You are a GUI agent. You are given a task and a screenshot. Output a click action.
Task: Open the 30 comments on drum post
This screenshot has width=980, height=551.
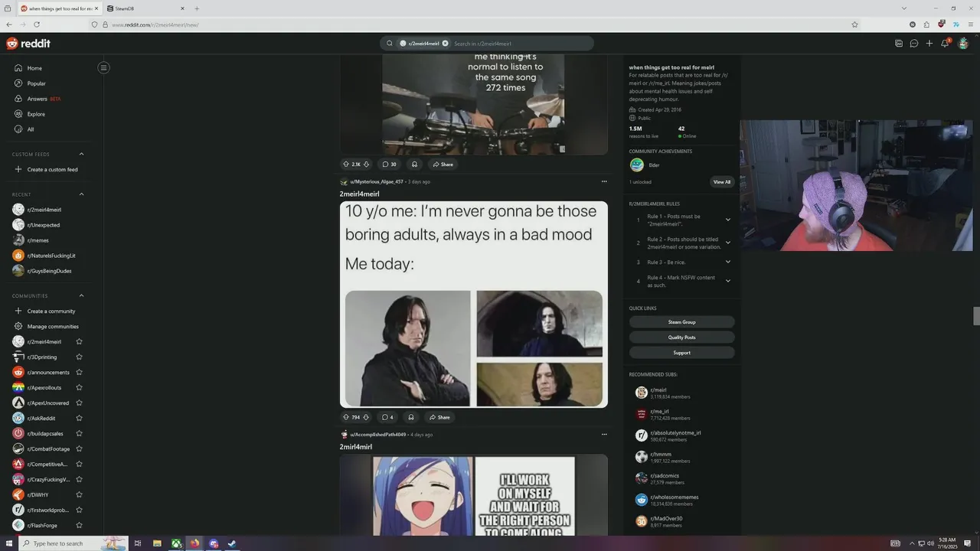(389, 164)
